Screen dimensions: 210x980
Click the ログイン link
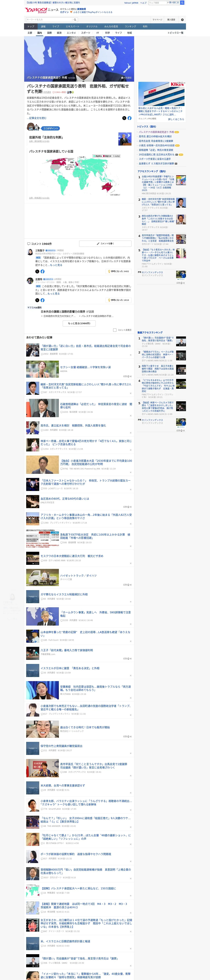[x=64, y=12]
